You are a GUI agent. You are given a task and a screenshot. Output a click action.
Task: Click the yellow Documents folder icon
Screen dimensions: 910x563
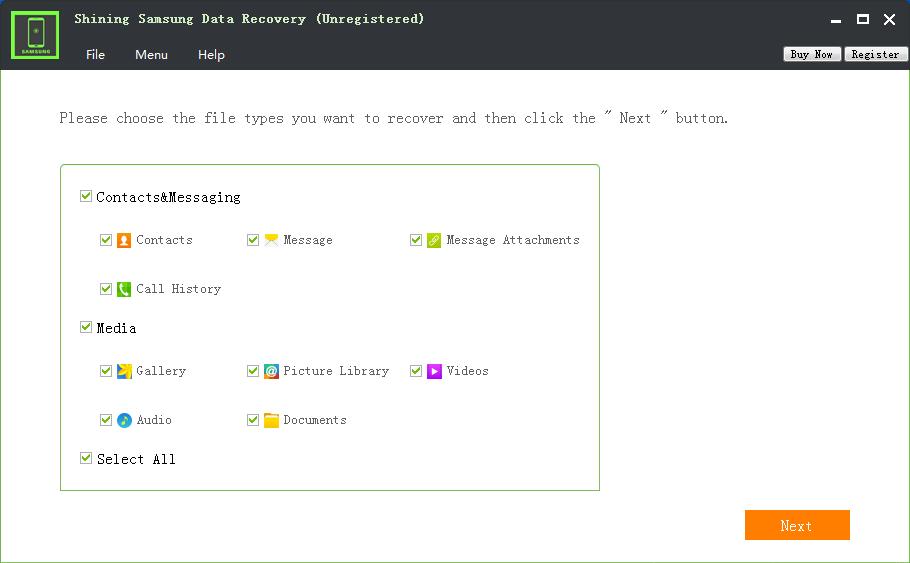point(271,420)
